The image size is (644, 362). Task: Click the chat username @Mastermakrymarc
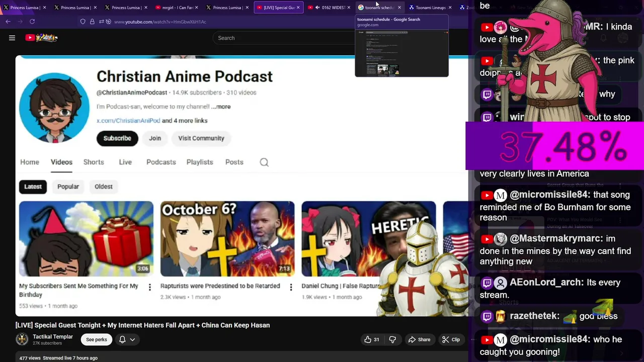[x=555, y=238]
